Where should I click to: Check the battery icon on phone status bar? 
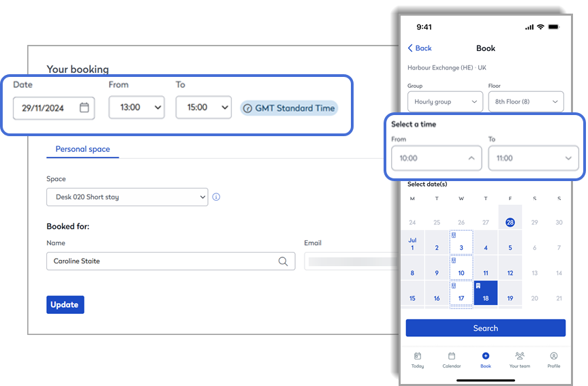tap(554, 27)
